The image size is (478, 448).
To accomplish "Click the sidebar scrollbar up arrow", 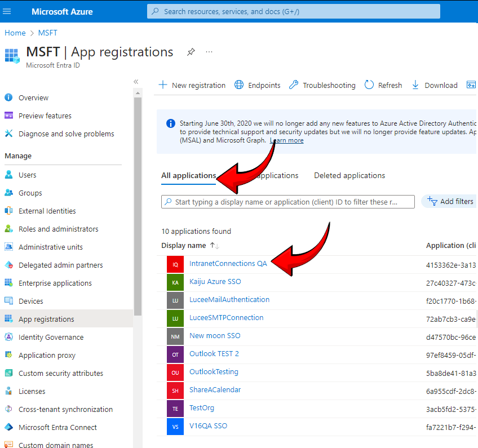I will click(138, 92).
